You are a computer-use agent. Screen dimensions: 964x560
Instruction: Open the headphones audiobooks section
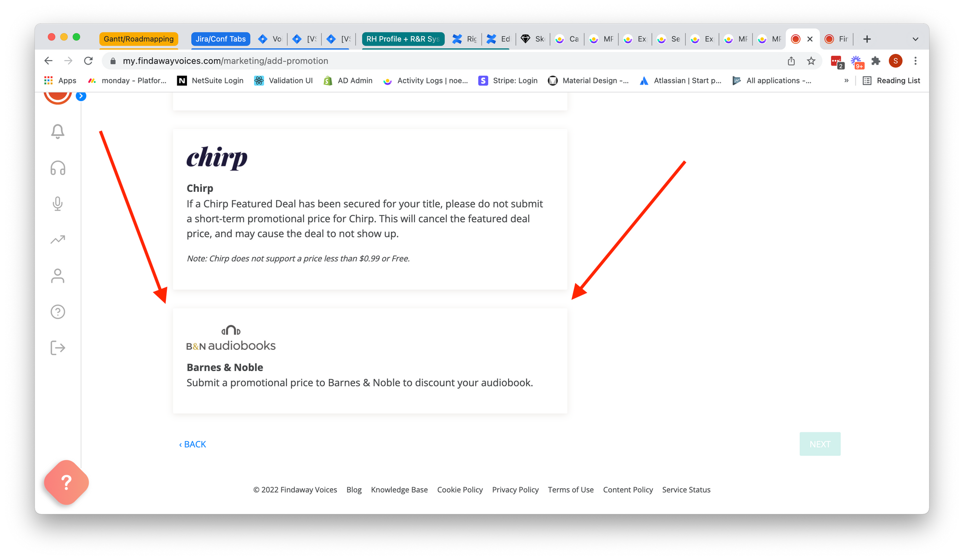pos(58,168)
